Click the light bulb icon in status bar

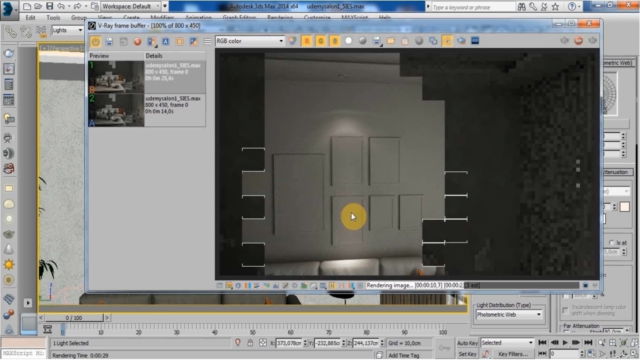(238, 343)
